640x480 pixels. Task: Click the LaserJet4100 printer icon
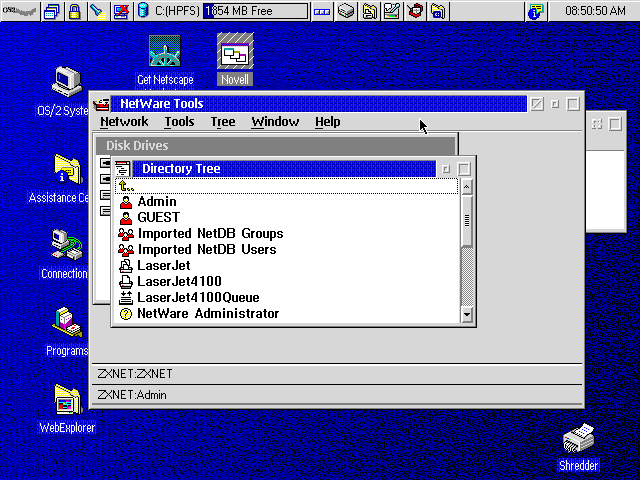point(126,282)
